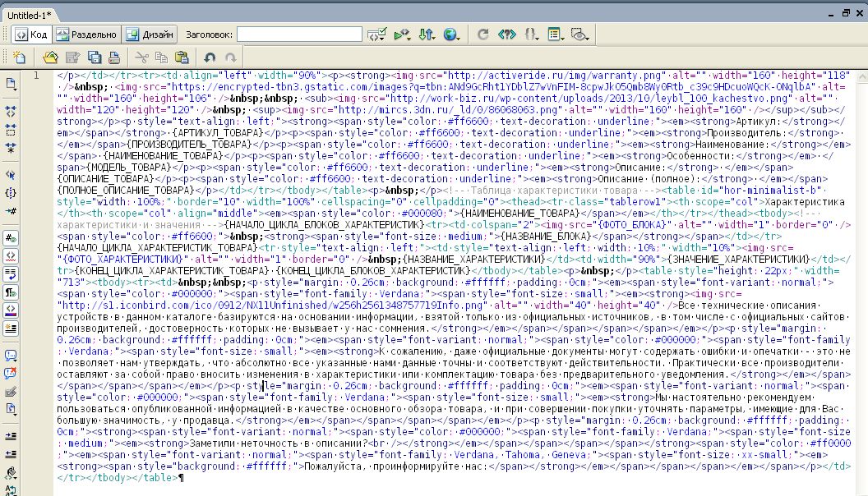
Task: Open the Untitled-1* document tab
Action: 30,16
